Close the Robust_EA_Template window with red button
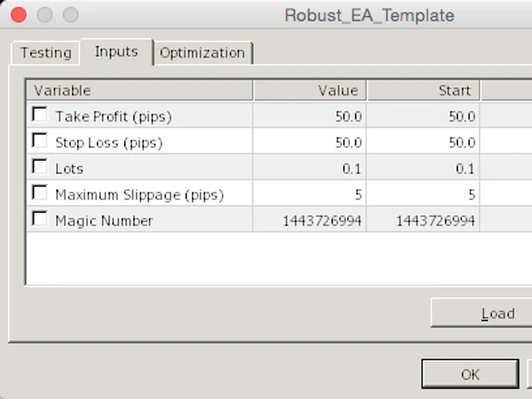Screen dimensions: 532x399 (x=19, y=15)
